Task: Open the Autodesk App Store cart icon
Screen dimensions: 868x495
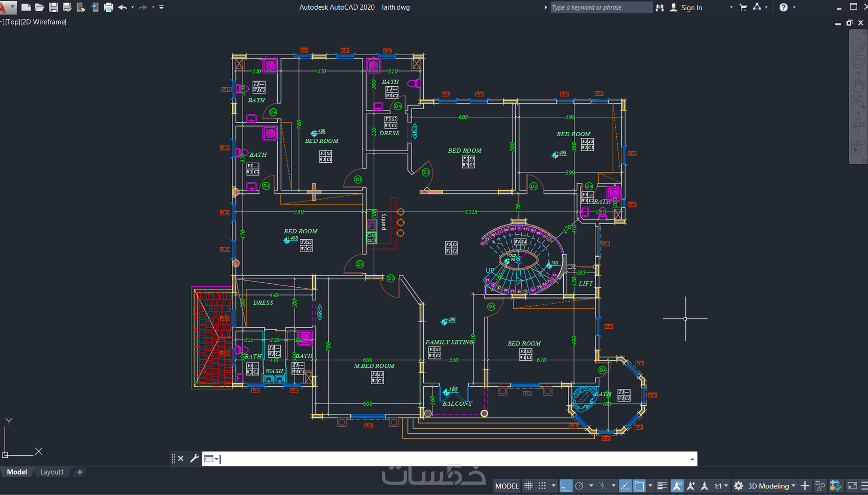Action: click(x=743, y=7)
